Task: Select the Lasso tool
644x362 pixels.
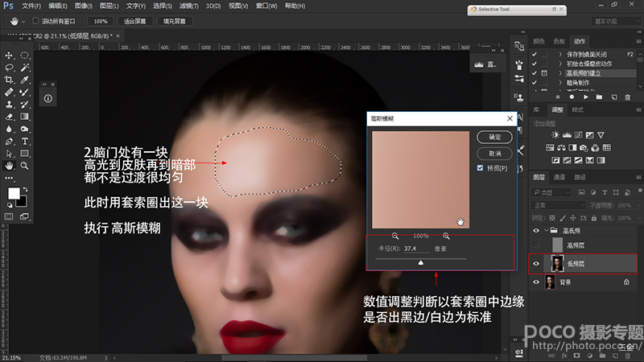Action: coord(9,68)
